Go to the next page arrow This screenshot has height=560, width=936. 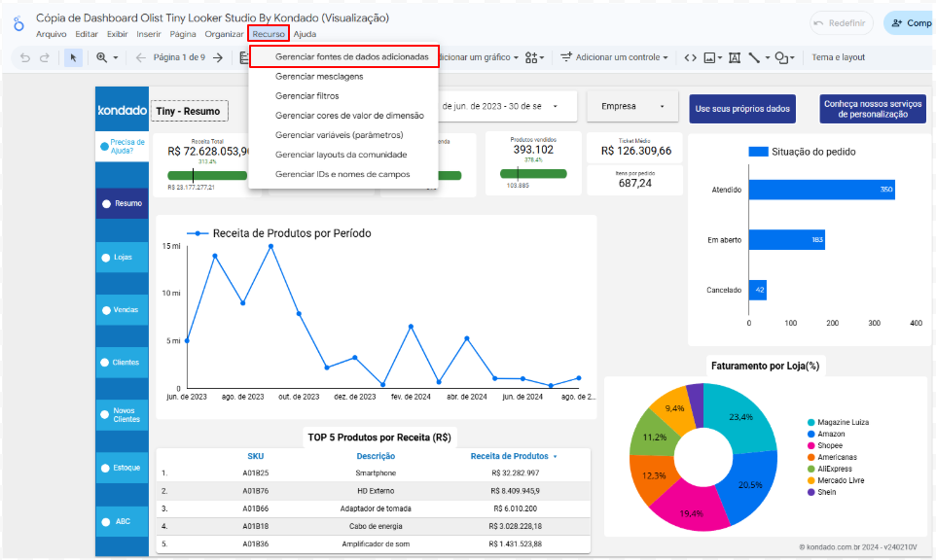(x=218, y=57)
